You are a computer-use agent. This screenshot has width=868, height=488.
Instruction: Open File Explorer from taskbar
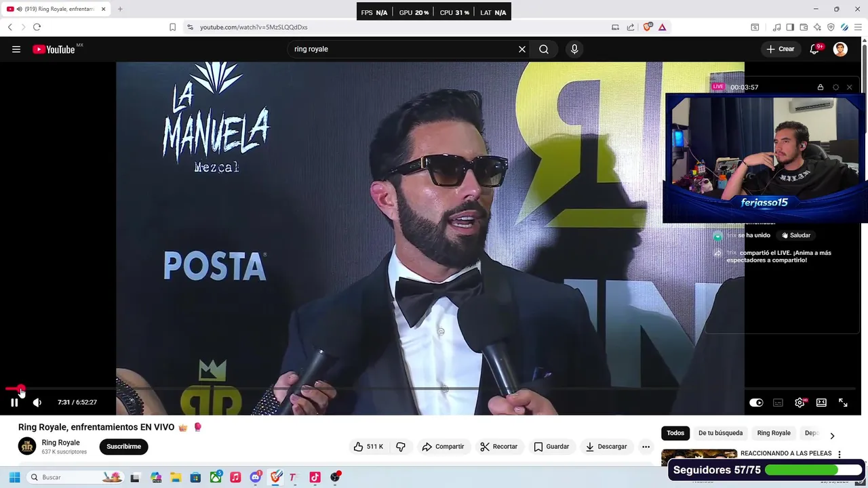[x=176, y=477]
